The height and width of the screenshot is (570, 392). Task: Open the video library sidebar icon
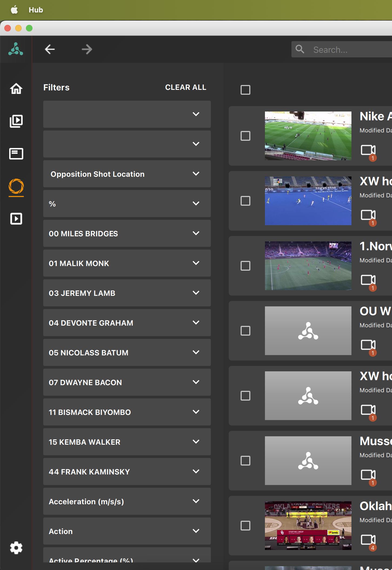click(16, 121)
